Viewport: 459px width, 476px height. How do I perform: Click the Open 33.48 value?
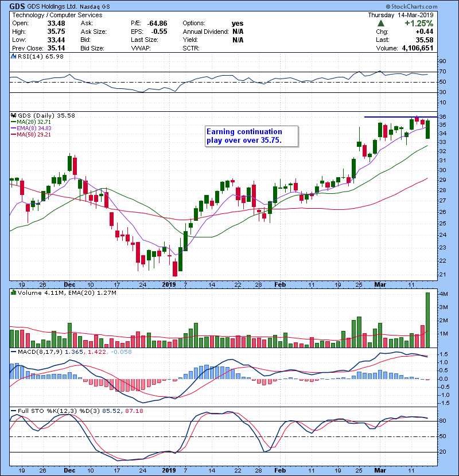click(x=56, y=24)
